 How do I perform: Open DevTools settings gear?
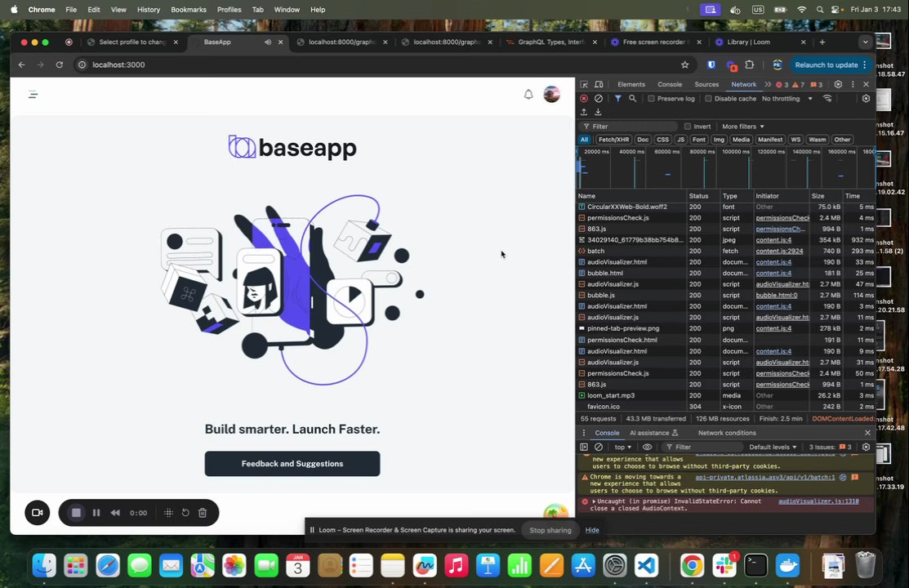click(838, 85)
